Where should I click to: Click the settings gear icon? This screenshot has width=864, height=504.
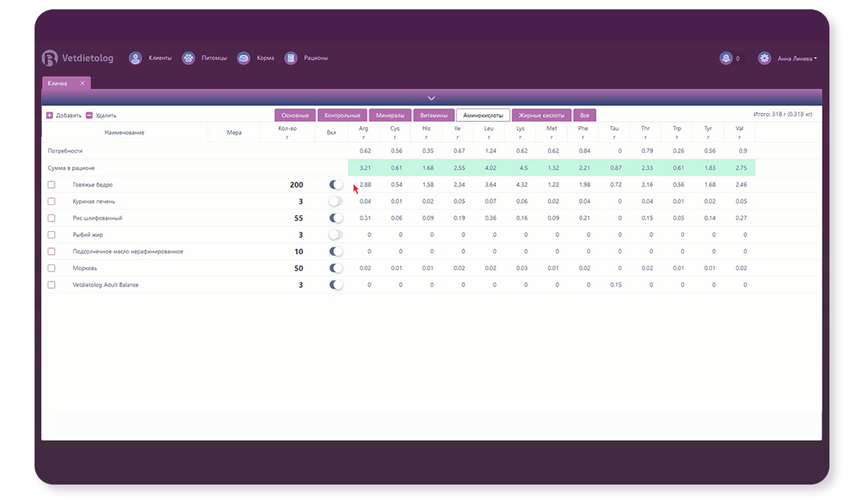[x=765, y=58]
